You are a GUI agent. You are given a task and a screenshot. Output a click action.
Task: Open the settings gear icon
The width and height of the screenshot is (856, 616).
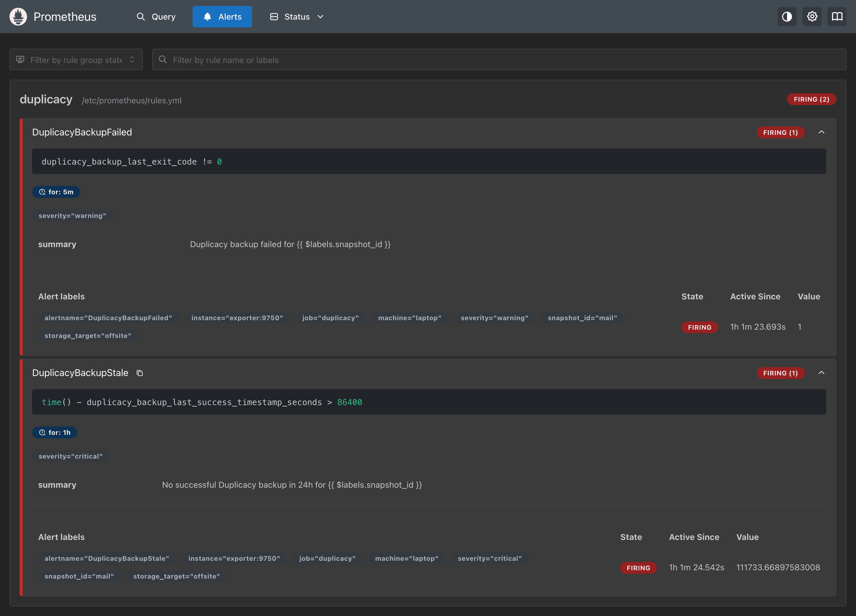pyautogui.click(x=812, y=17)
